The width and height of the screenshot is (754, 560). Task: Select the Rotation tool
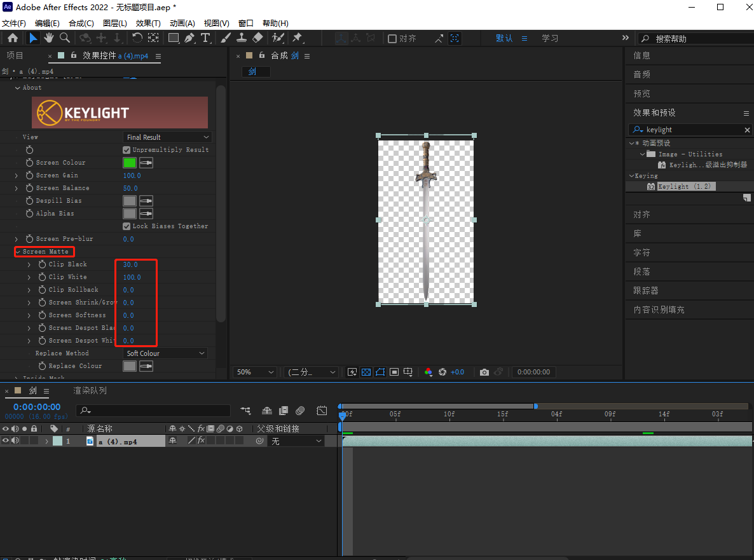[x=137, y=38]
